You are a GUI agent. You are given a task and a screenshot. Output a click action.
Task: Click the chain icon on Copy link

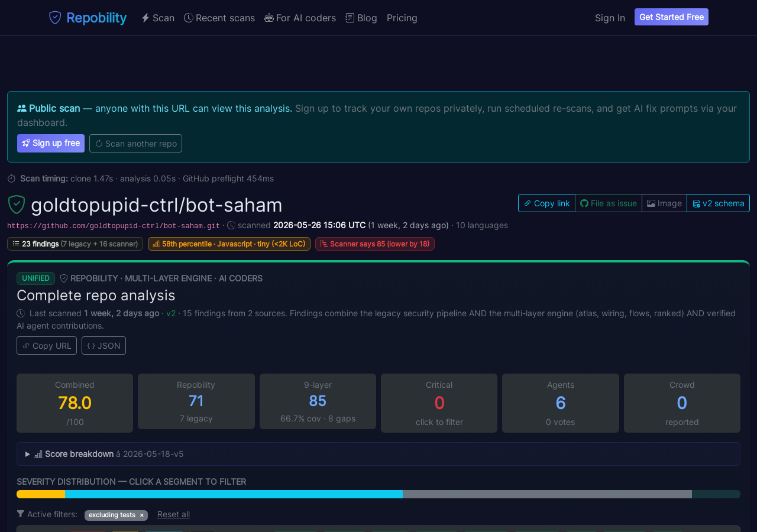(528, 203)
